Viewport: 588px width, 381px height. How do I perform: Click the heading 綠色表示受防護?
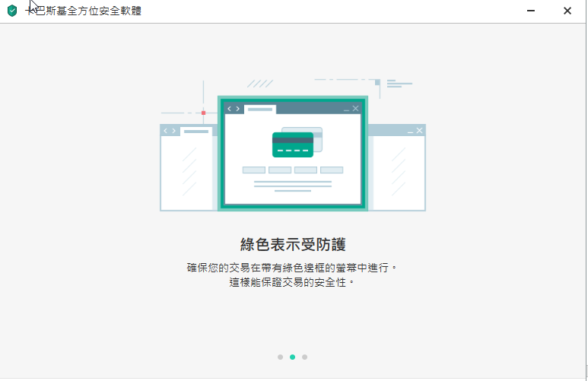pos(293,244)
